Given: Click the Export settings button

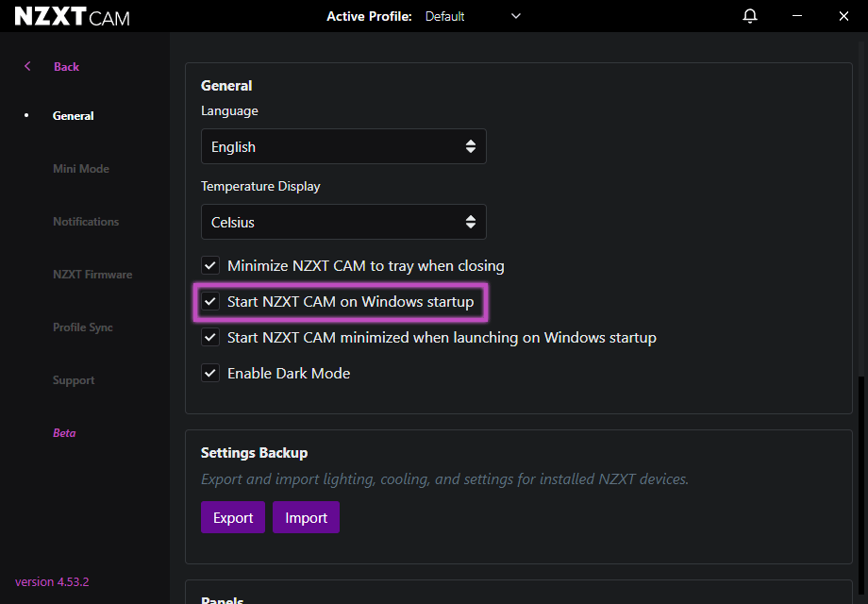Looking at the screenshot, I should 232,517.
